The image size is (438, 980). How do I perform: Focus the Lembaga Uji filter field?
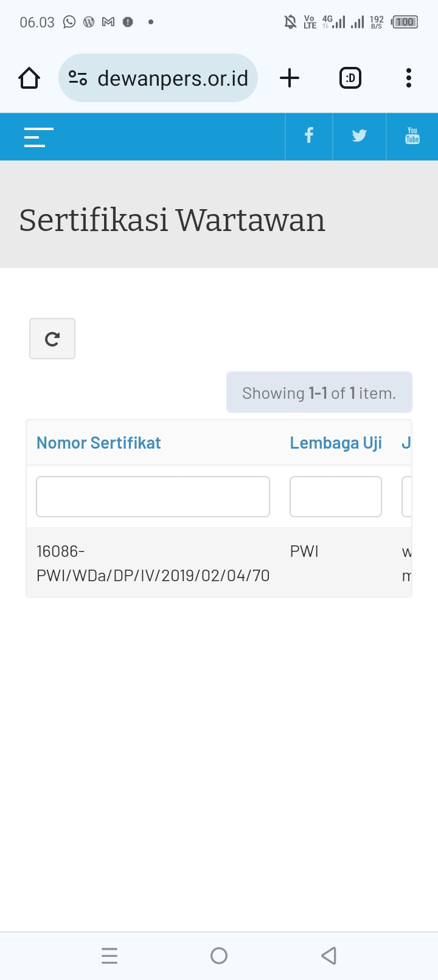[x=336, y=497]
